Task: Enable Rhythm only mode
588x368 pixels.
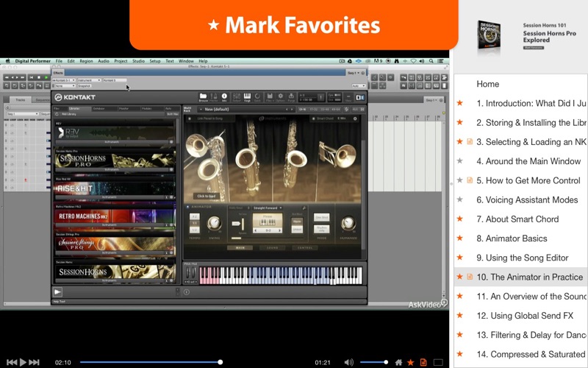Action: coord(321,229)
